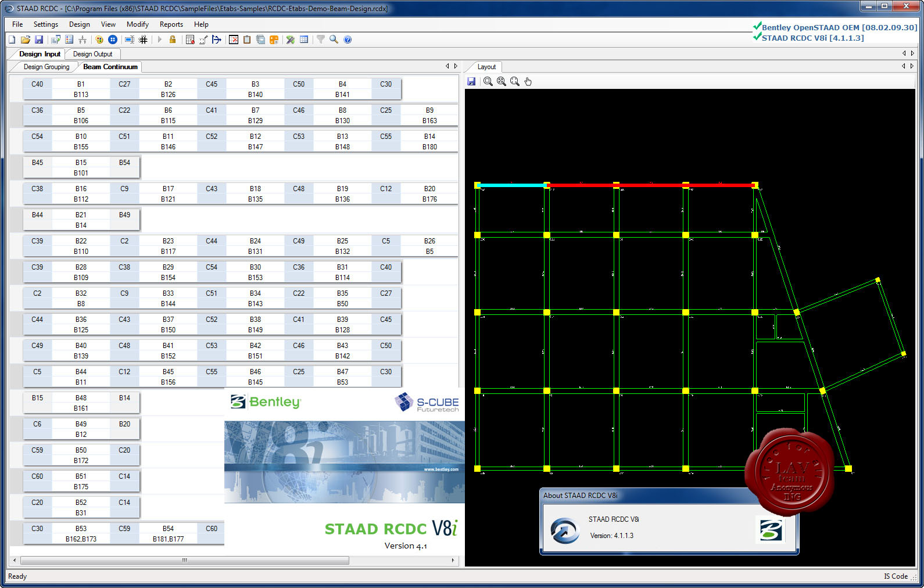Click the import-with-checkmark toolbar icon
924x588 pixels.
pyautogui.click(x=56, y=40)
